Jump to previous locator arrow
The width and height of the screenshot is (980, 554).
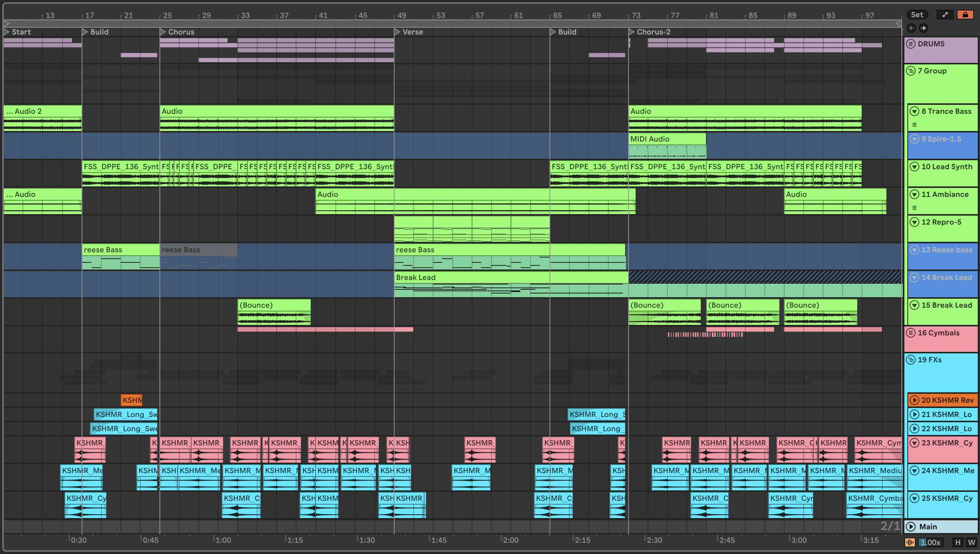911,28
